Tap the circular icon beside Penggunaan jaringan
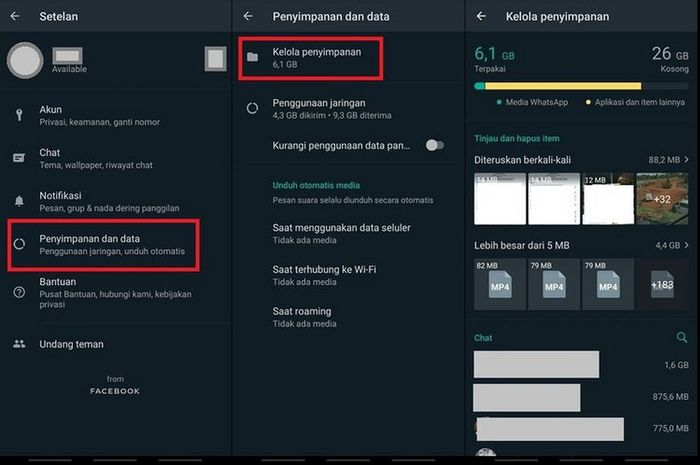 pyautogui.click(x=252, y=108)
